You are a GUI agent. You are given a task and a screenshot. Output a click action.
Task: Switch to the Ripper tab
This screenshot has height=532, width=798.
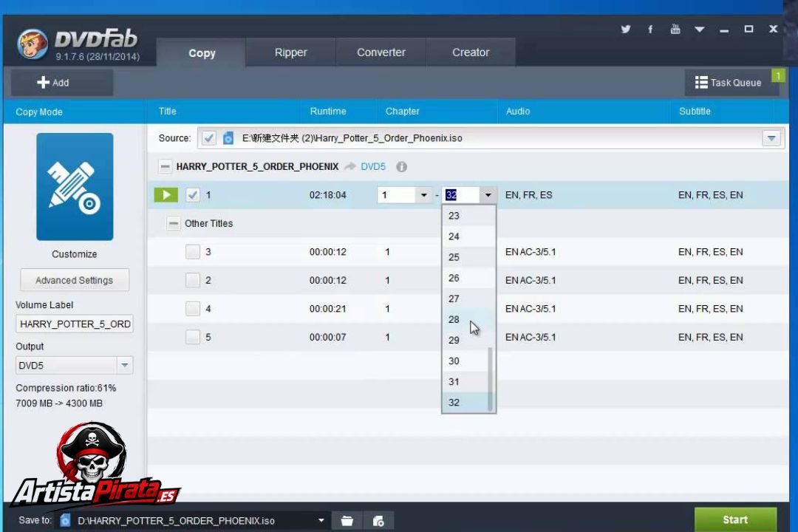[x=290, y=52]
